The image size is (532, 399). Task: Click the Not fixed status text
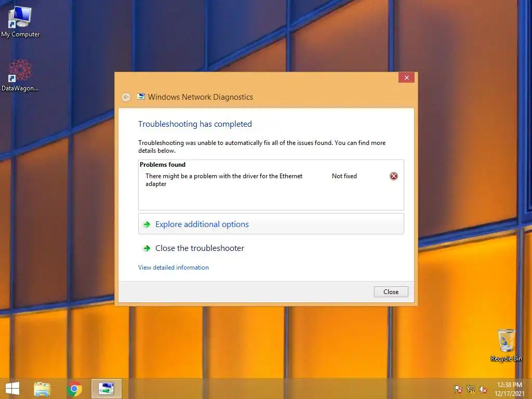pyautogui.click(x=344, y=176)
